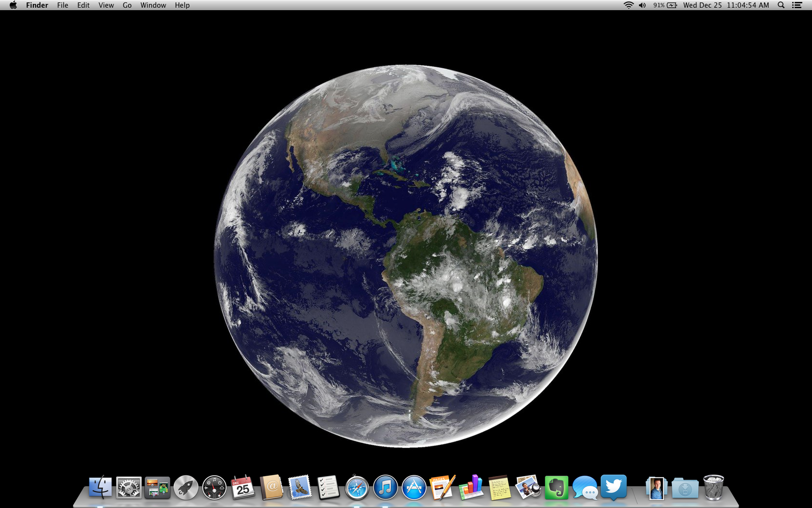Open yellow Notes pad icon
The width and height of the screenshot is (812, 508).
tap(499, 487)
